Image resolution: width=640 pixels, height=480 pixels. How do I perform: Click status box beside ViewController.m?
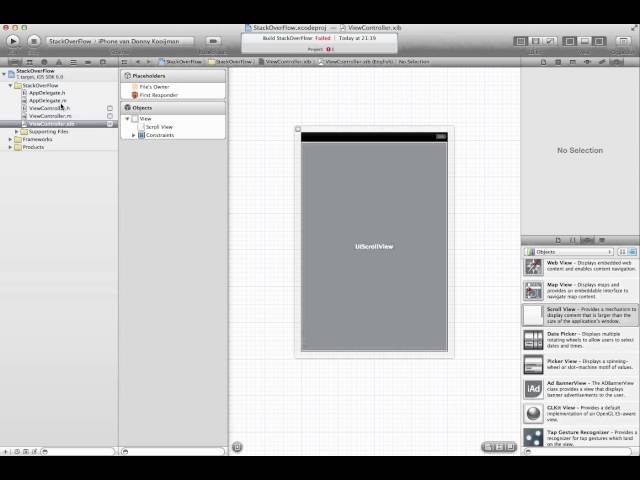pos(110,116)
